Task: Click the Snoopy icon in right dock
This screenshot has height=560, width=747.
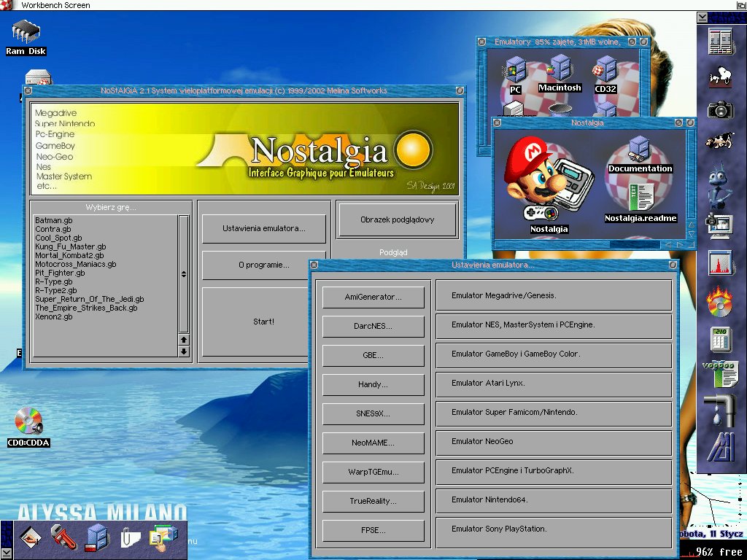Action: click(720, 76)
